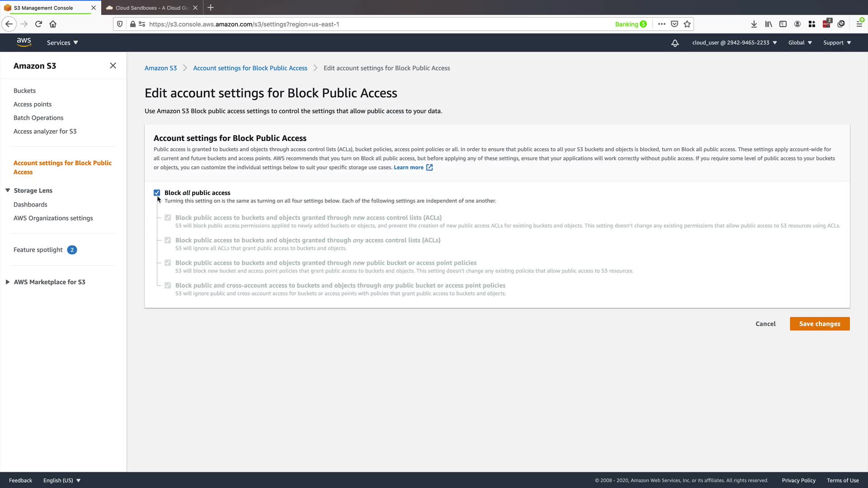The height and width of the screenshot is (488, 868).
Task: Toggle block any public bucket policies checkbox
Action: point(168,285)
